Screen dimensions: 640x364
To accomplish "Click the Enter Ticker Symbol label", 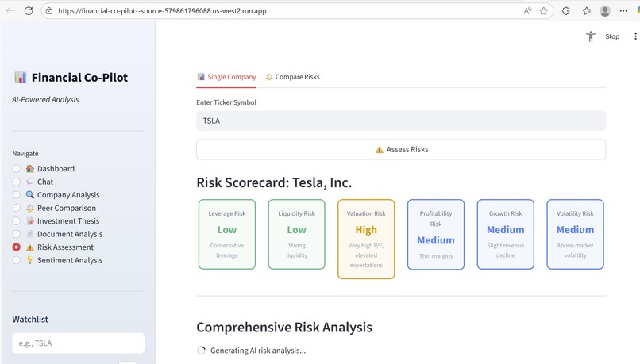I will [x=226, y=102].
